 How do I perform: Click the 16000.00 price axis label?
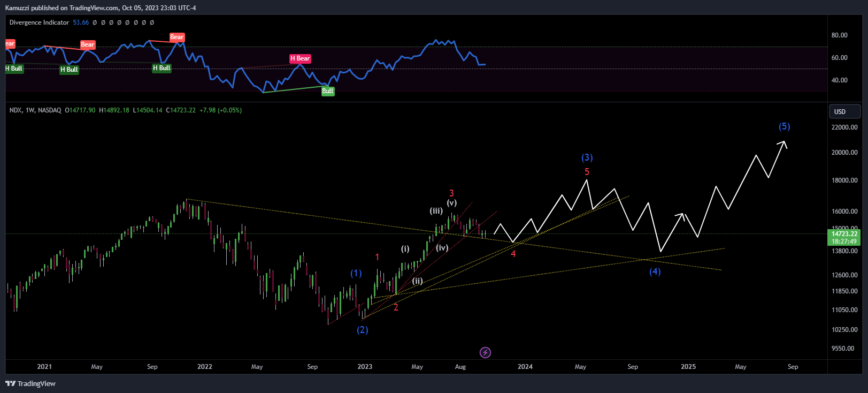pos(844,211)
